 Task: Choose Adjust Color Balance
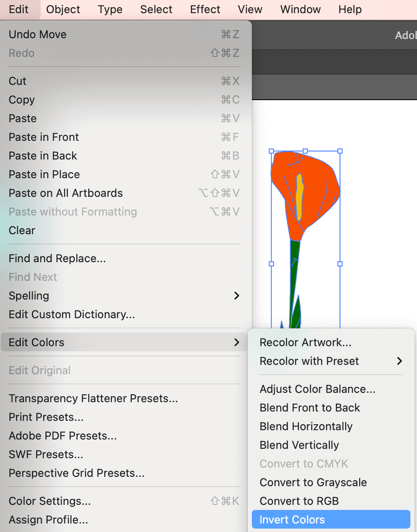pyautogui.click(x=317, y=389)
